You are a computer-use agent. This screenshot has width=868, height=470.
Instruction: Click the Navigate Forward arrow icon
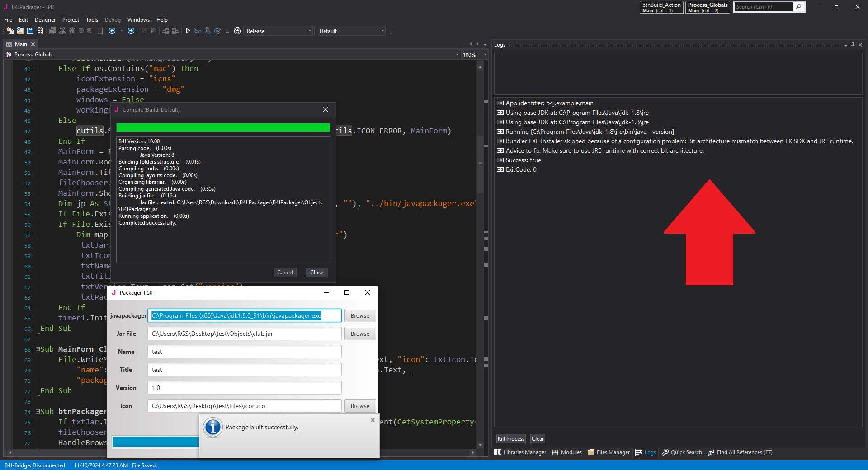pyautogui.click(x=131, y=31)
